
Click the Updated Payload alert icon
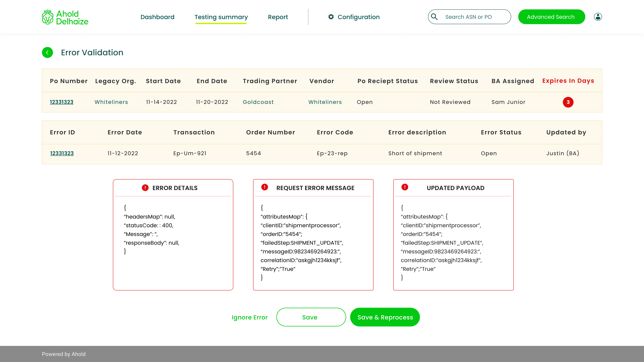tap(405, 187)
